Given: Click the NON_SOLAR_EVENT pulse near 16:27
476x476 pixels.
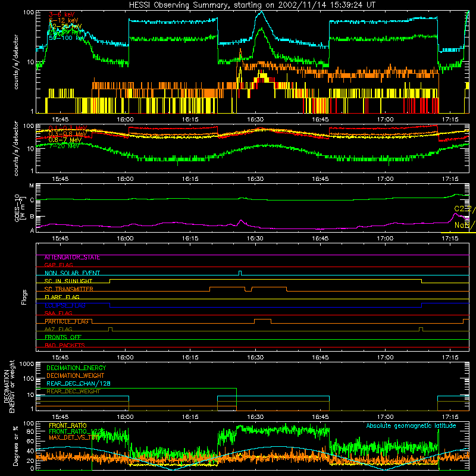Looking at the screenshot, I should point(240,273).
